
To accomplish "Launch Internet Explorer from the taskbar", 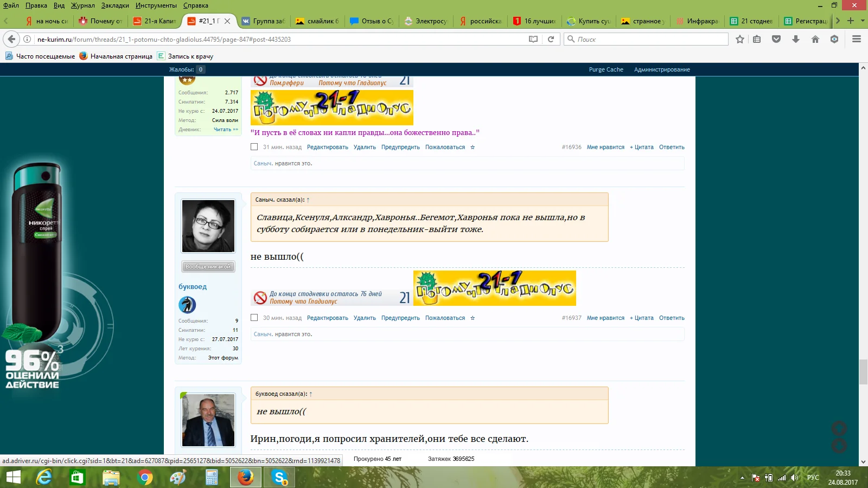I will coord(44,478).
